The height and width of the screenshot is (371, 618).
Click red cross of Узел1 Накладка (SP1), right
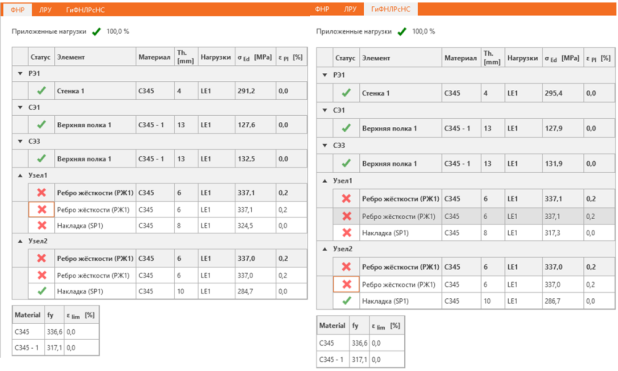click(x=346, y=233)
